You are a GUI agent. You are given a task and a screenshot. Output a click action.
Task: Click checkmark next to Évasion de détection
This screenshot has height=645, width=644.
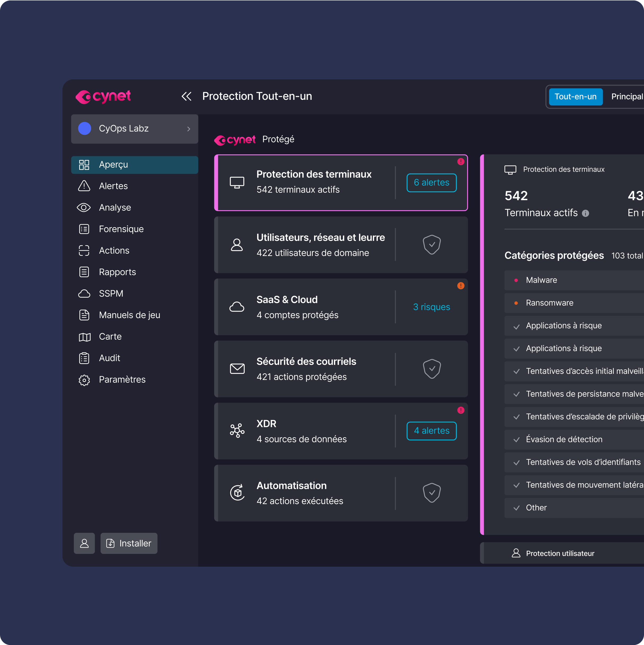point(516,440)
